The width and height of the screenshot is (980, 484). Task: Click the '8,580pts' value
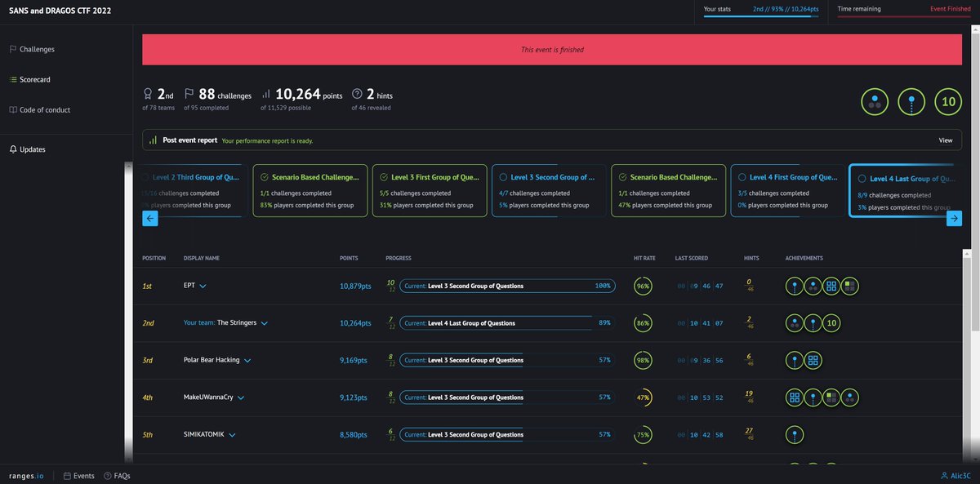pos(354,435)
